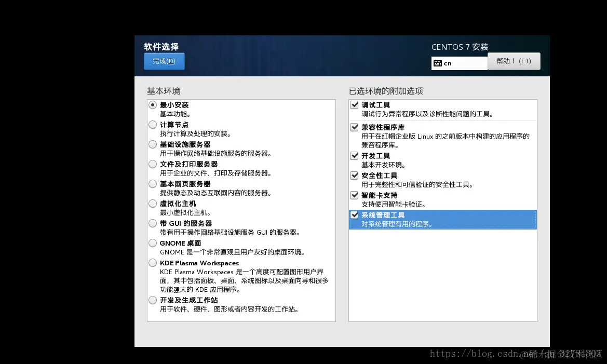607x364 pixels.
Task: Uncheck the 兼容性程序库 checkbox
Action: [354, 127]
